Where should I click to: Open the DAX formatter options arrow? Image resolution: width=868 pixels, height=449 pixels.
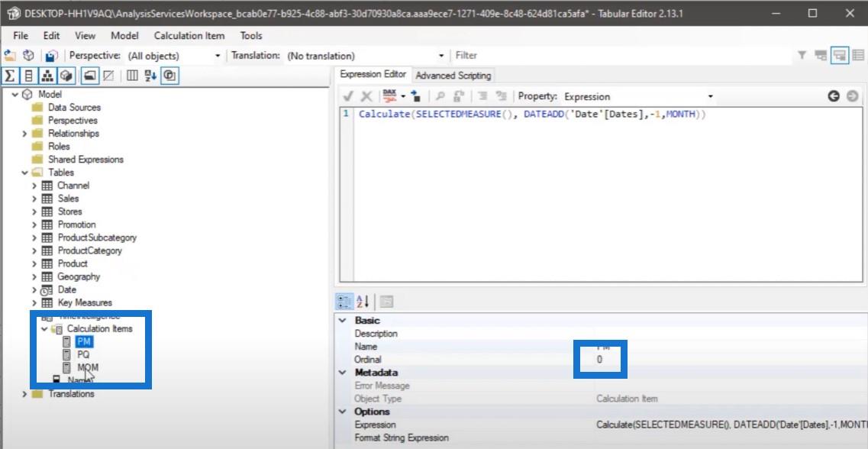404,96
